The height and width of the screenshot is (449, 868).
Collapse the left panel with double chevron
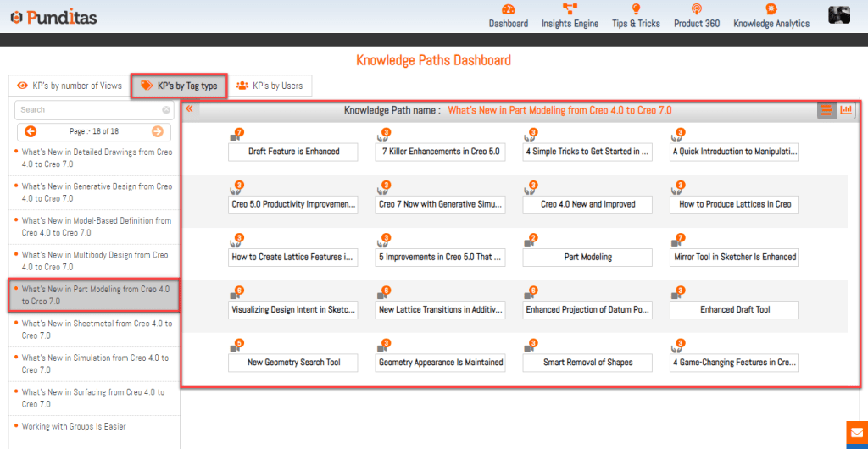[189, 108]
